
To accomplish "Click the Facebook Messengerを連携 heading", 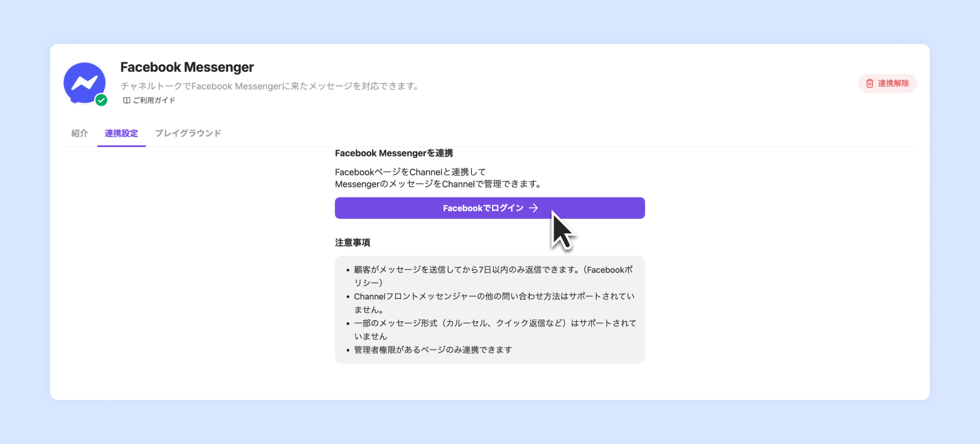I will pyautogui.click(x=394, y=153).
